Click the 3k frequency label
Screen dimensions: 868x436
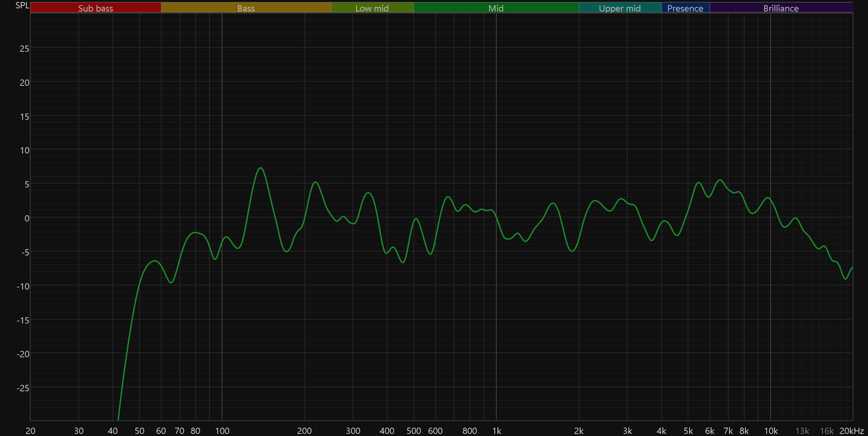pos(627,431)
